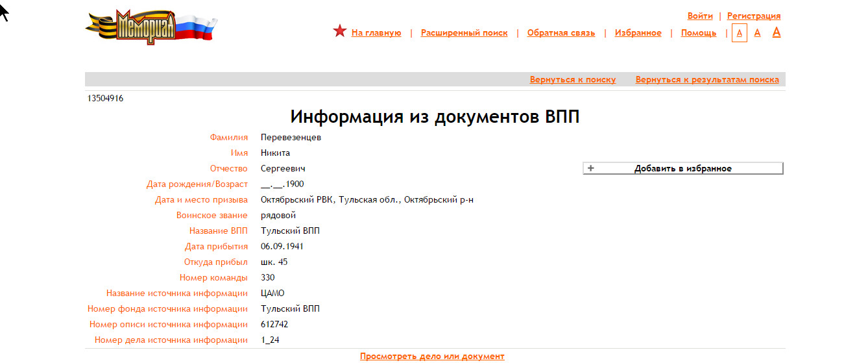Click Вернуться к результатам поиска
This screenshot has width=868, height=363.
pos(707,80)
